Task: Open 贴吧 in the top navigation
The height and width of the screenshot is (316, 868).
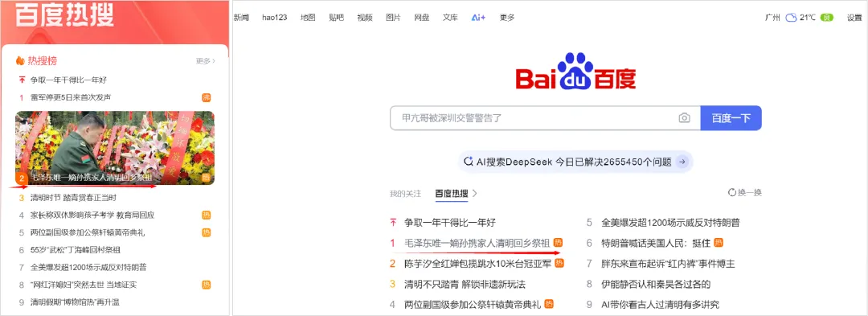Action: [336, 18]
